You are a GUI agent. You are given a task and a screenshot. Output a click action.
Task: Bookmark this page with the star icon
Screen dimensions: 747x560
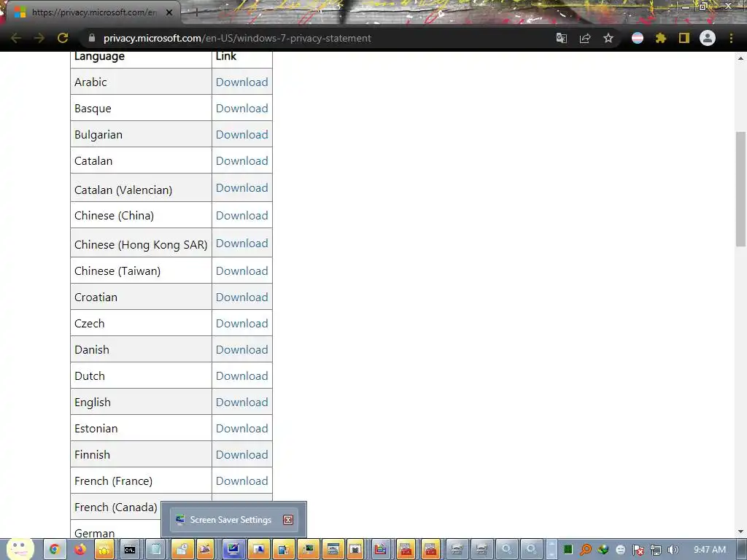click(x=608, y=38)
